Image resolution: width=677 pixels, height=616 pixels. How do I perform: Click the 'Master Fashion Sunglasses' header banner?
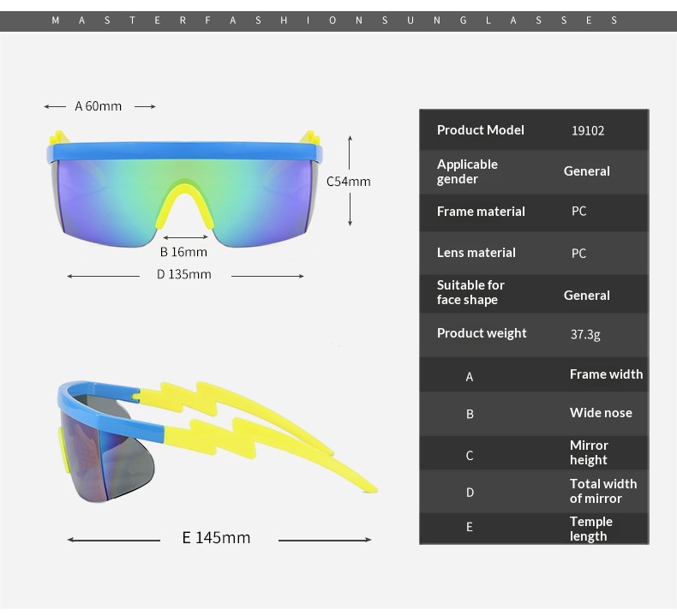coord(338,21)
